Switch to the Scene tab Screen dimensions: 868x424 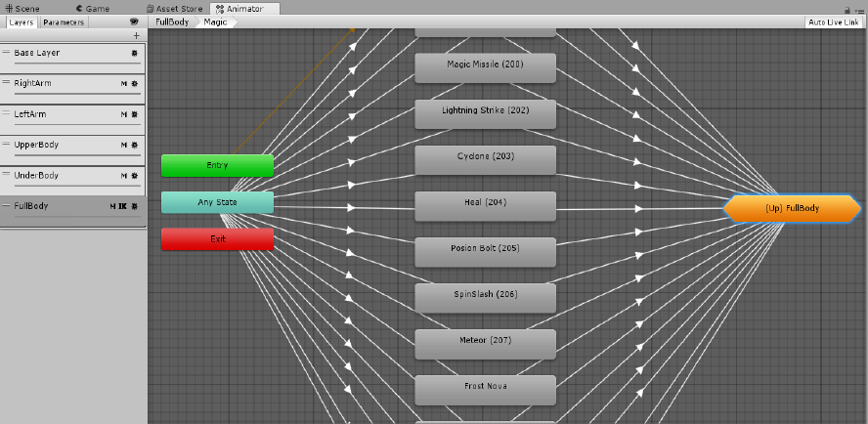22,9
